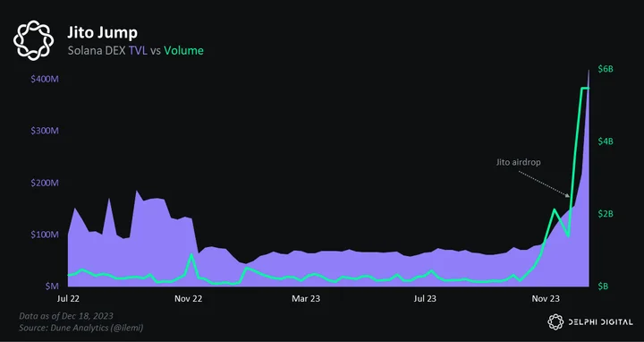
Task: Click the 'Jito Jump' chart title
Action: 103,32
